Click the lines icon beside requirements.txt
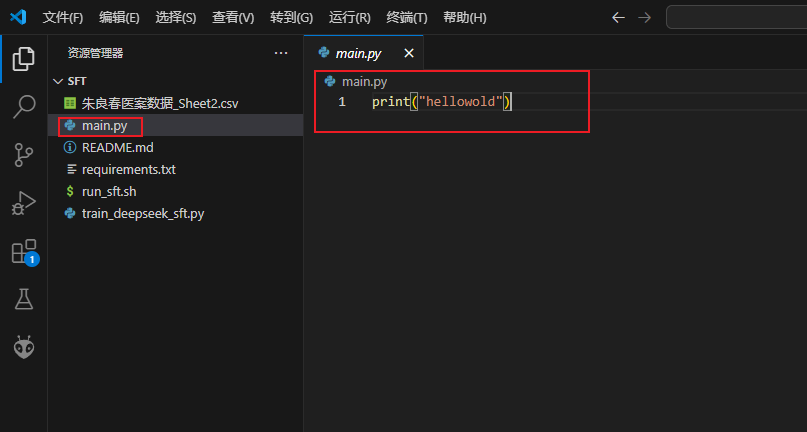Image resolution: width=807 pixels, height=432 pixels. pyautogui.click(x=72, y=169)
